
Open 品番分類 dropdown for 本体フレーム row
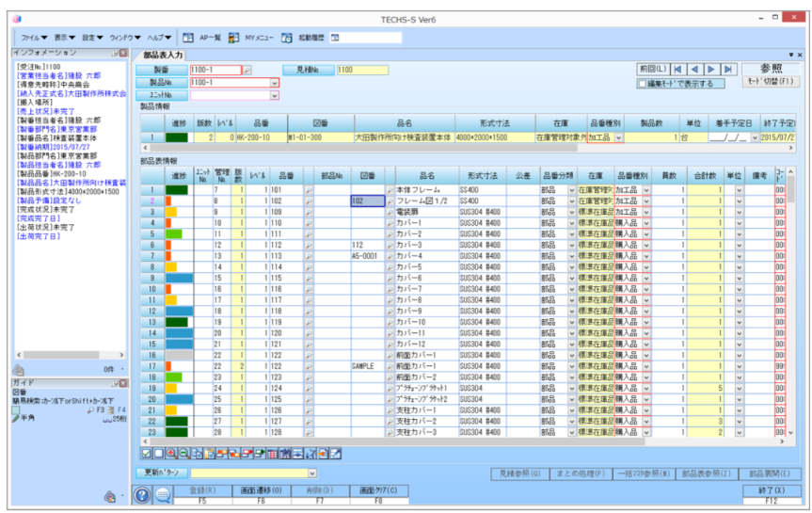click(x=572, y=190)
